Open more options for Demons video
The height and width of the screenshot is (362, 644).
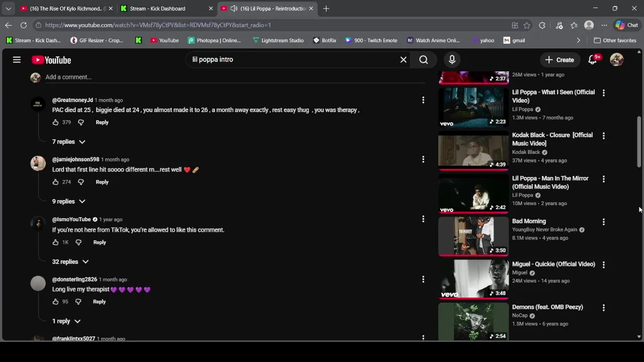604,308
